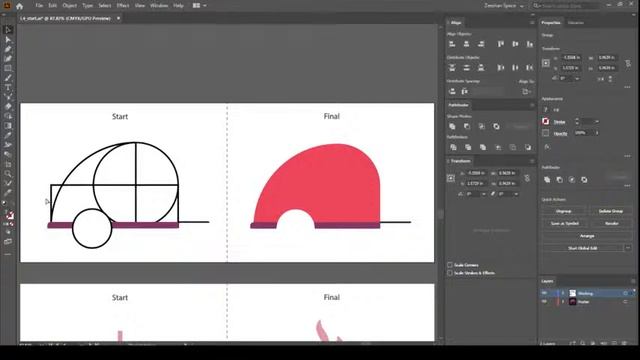Click the Home icon in the top bar
Screen dimensions: 640x360
click(x=19, y=6)
